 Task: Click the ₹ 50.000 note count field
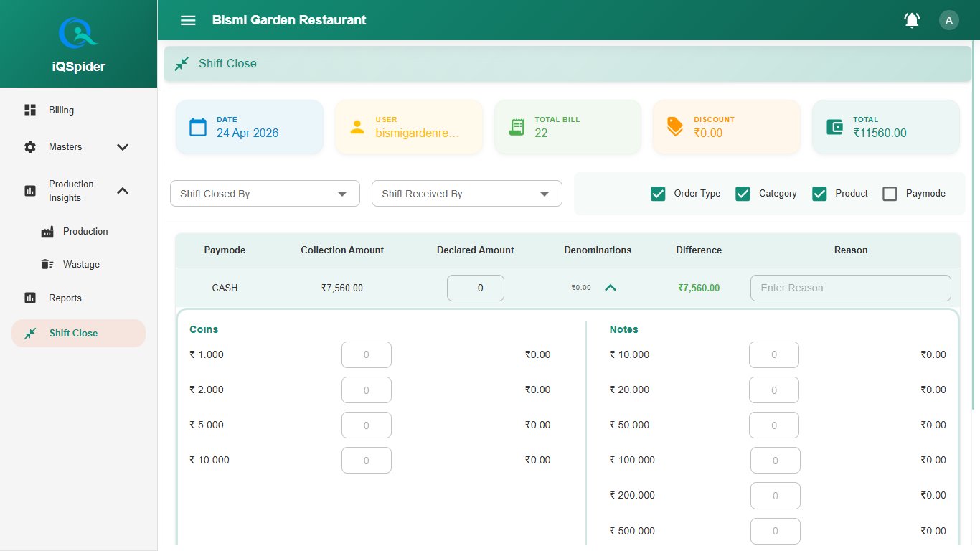click(774, 425)
